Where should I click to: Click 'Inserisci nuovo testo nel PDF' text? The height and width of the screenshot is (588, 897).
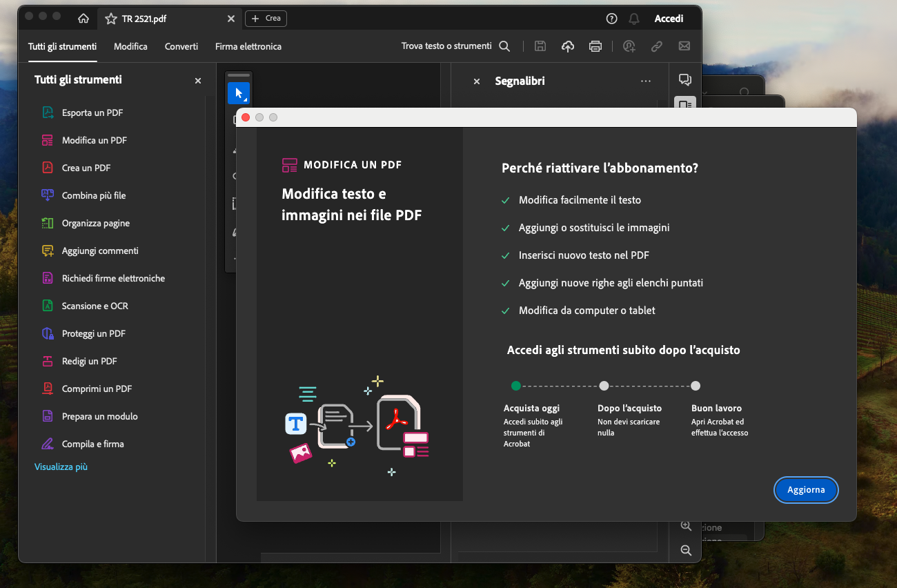tap(584, 255)
